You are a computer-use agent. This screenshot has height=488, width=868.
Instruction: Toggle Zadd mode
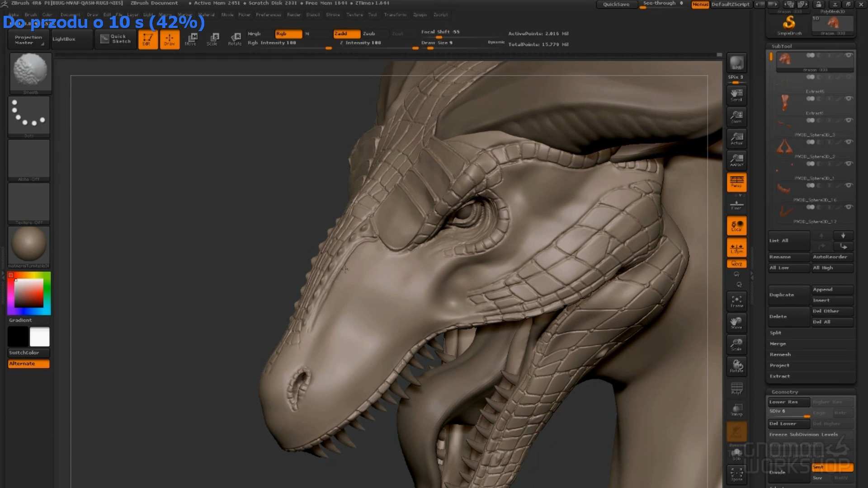click(x=347, y=34)
